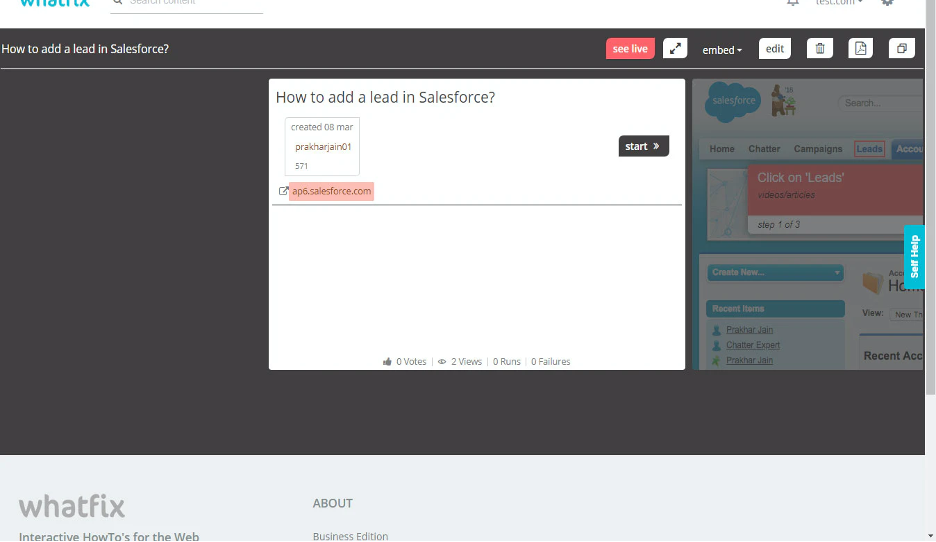The height and width of the screenshot is (542, 936).
Task: Duplicate the flow with the copy icon
Action: [x=901, y=48]
